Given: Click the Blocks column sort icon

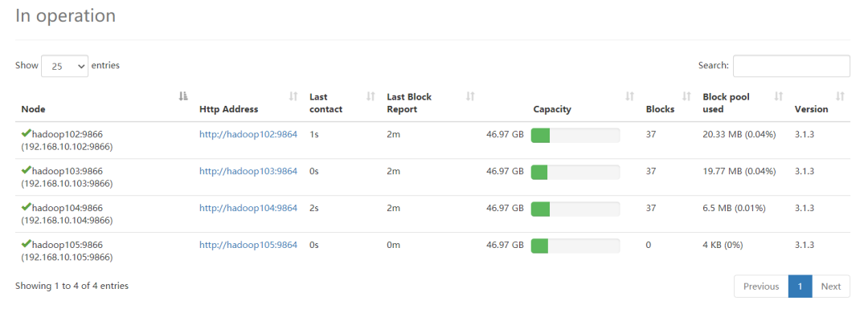Looking at the screenshot, I should (686, 97).
